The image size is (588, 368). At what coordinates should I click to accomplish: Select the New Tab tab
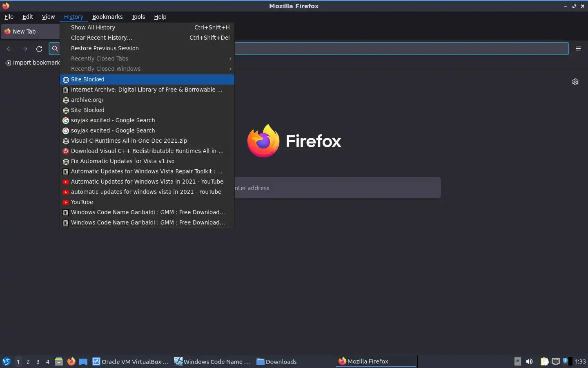pos(31,31)
